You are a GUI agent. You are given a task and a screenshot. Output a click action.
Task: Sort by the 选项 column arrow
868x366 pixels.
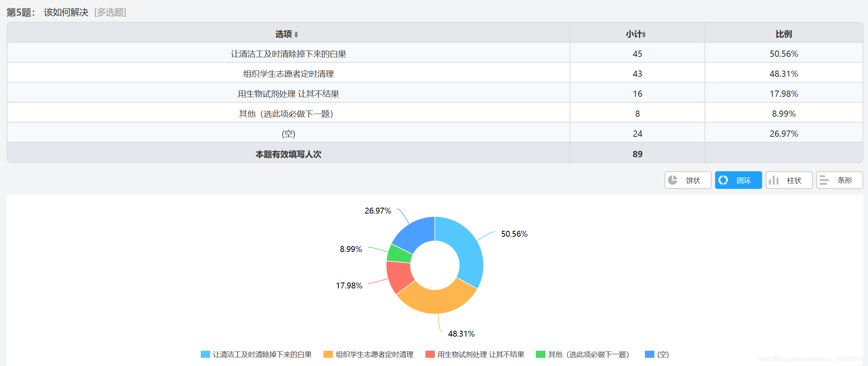coord(296,34)
